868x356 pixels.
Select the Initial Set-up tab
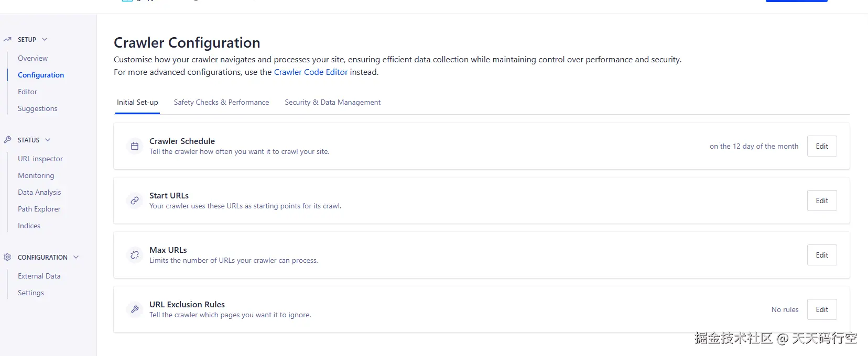click(137, 103)
